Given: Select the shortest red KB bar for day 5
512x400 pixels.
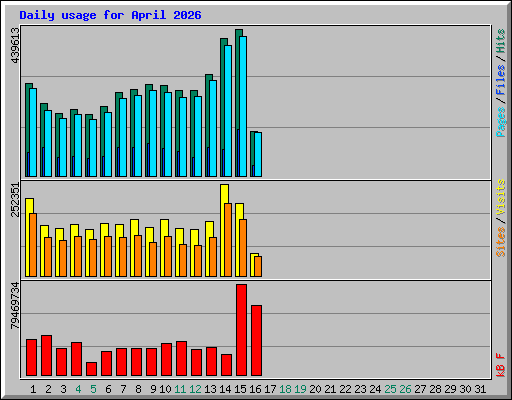Looking at the screenshot, I should (91, 369).
